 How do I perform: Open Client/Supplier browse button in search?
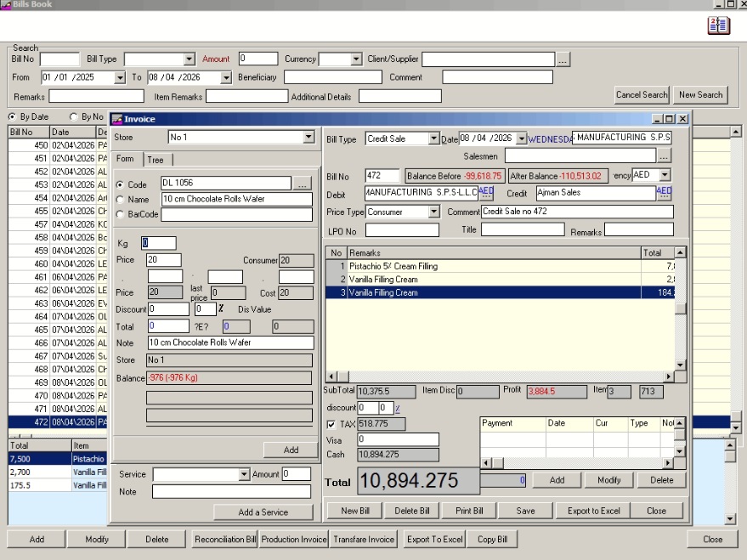point(563,59)
